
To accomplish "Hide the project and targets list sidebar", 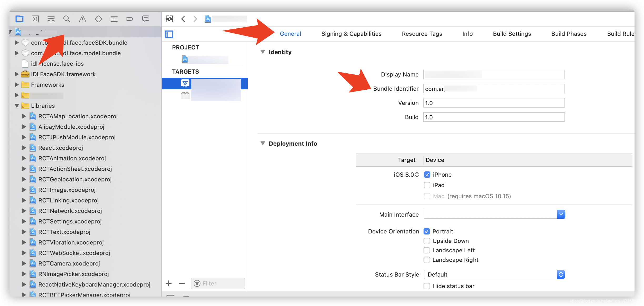I will pyautogui.click(x=169, y=34).
